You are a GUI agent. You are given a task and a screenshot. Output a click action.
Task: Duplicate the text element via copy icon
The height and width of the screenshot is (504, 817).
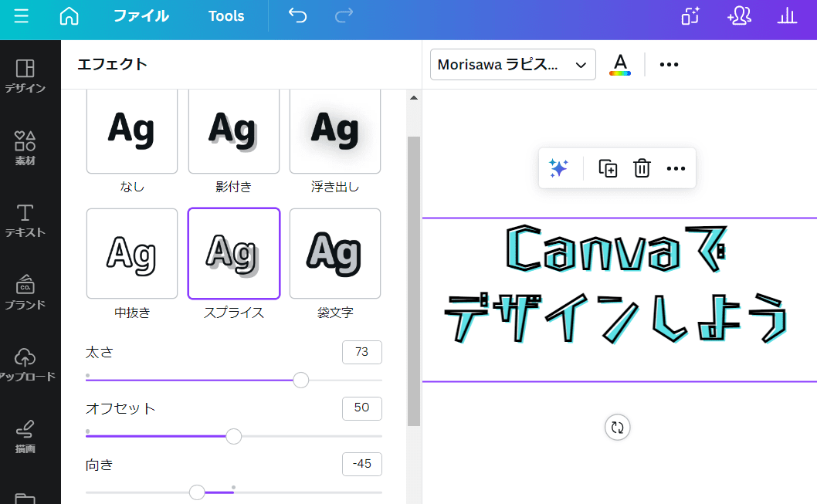click(607, 167)
